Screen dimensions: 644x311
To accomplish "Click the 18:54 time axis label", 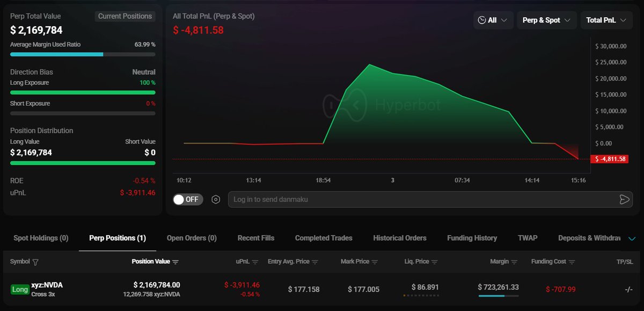I will pos(323,180).
